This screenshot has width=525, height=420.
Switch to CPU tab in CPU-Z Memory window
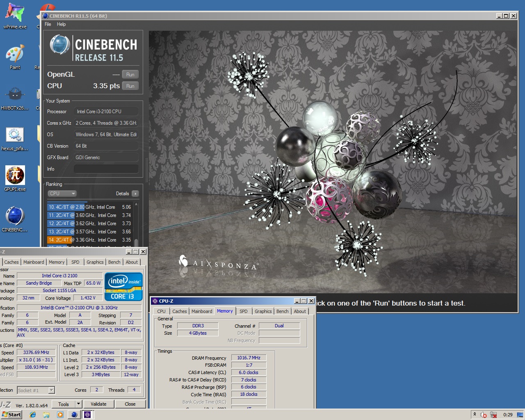(x=162, y=311)
